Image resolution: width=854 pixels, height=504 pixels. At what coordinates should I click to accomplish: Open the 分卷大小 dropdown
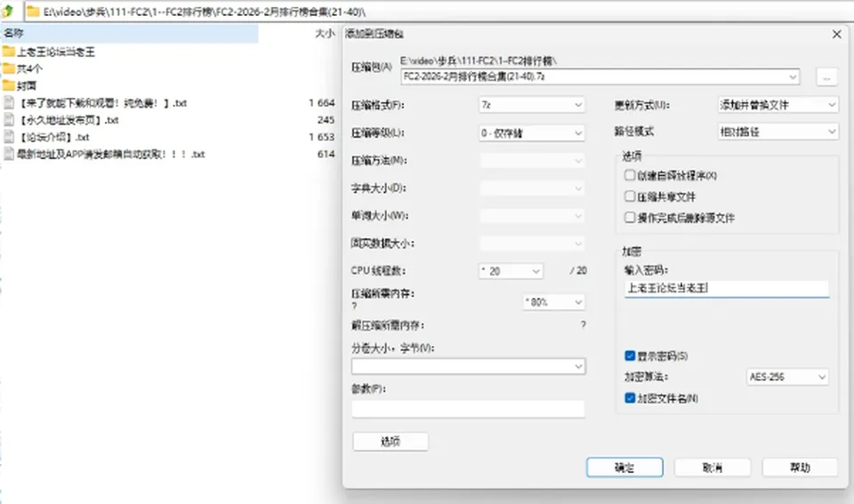[469, 366]
